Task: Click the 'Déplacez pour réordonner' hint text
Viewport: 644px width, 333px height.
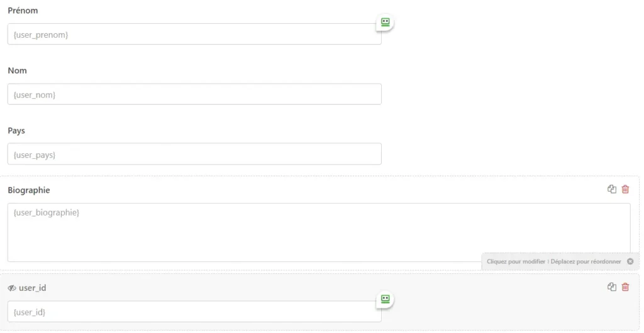Action: click(x=586, y=261)
